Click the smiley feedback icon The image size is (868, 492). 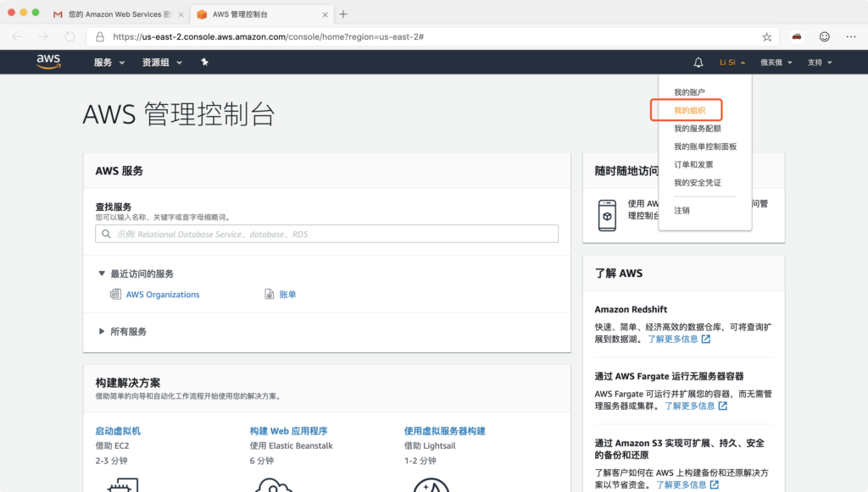824,36
